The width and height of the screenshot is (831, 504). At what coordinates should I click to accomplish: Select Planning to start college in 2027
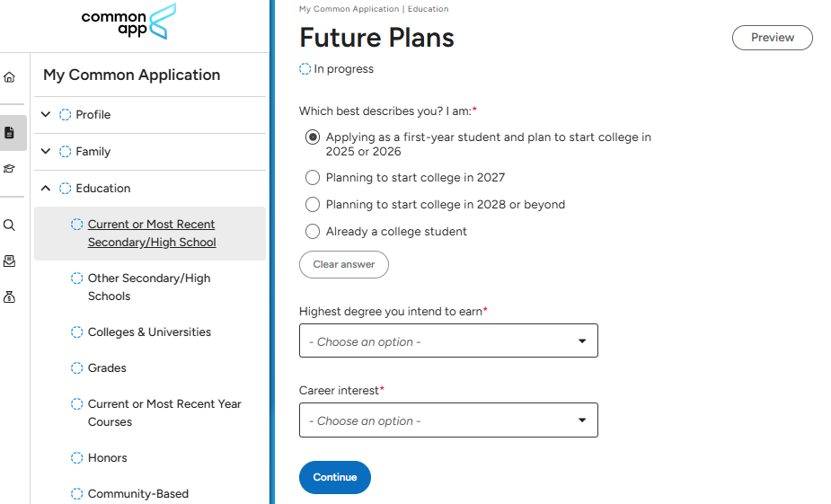tap(313, 178)
